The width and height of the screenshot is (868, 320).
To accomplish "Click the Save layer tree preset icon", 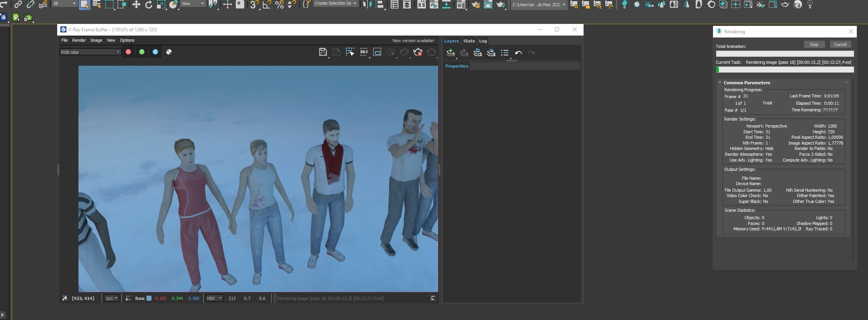I will 478,53.
